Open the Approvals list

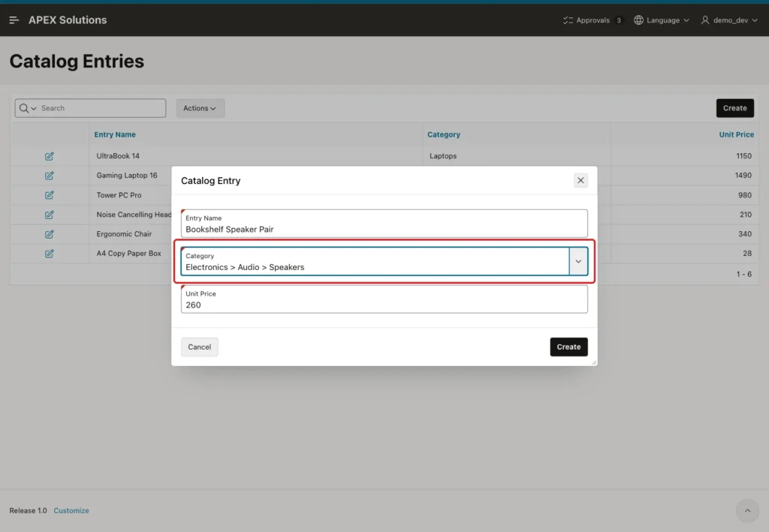593,20
